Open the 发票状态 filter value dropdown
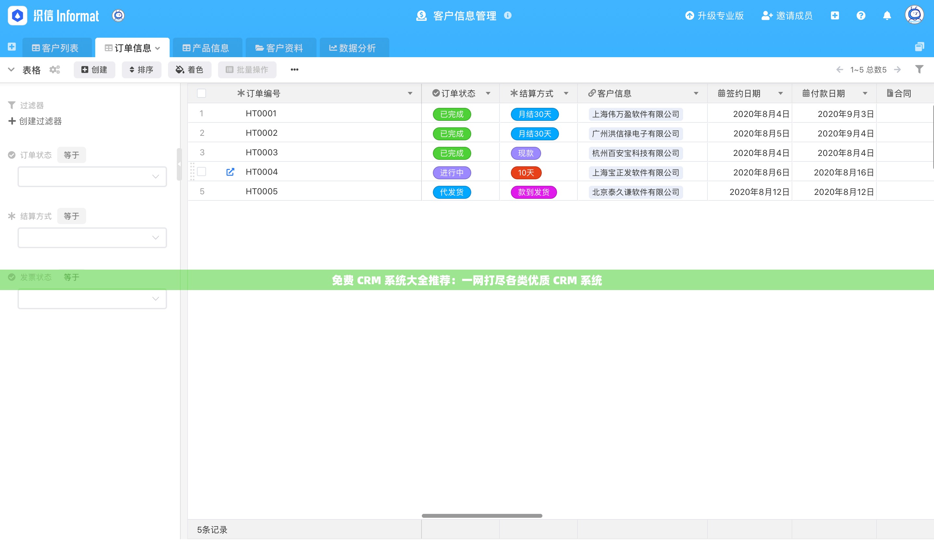 [92, 299]
